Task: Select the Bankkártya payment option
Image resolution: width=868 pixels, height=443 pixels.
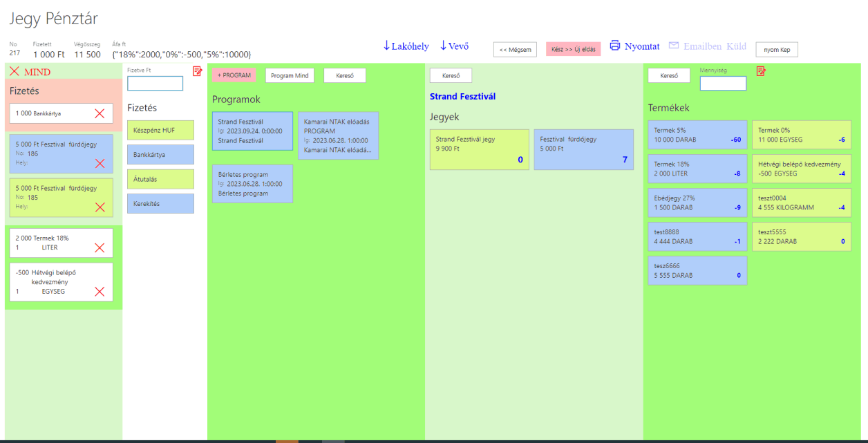Action: point(160,155)
